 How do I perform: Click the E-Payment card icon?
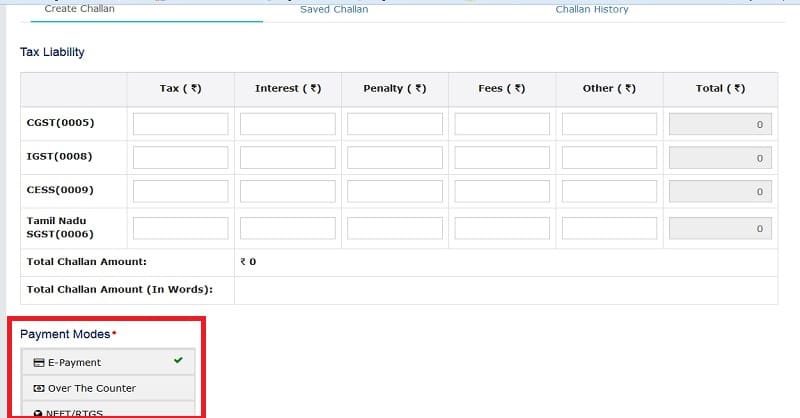coord(39,362)
